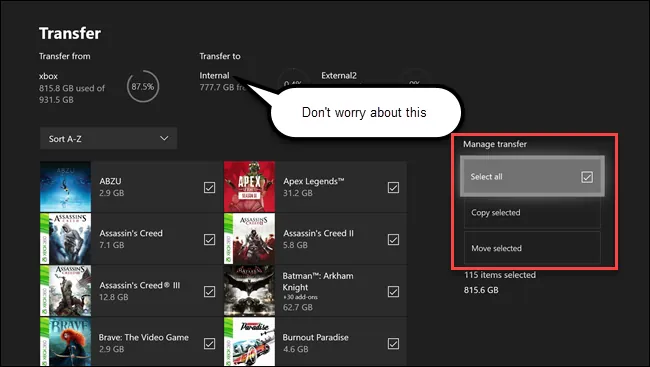Choose Internal as transfer destination
The image size is (650, 367).
click(x=214, y=75)
